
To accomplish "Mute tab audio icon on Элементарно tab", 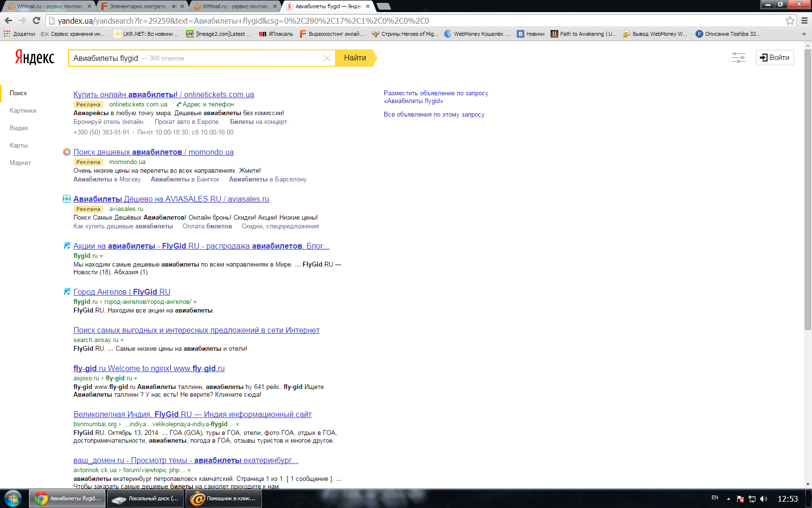I will pos(174,6).
